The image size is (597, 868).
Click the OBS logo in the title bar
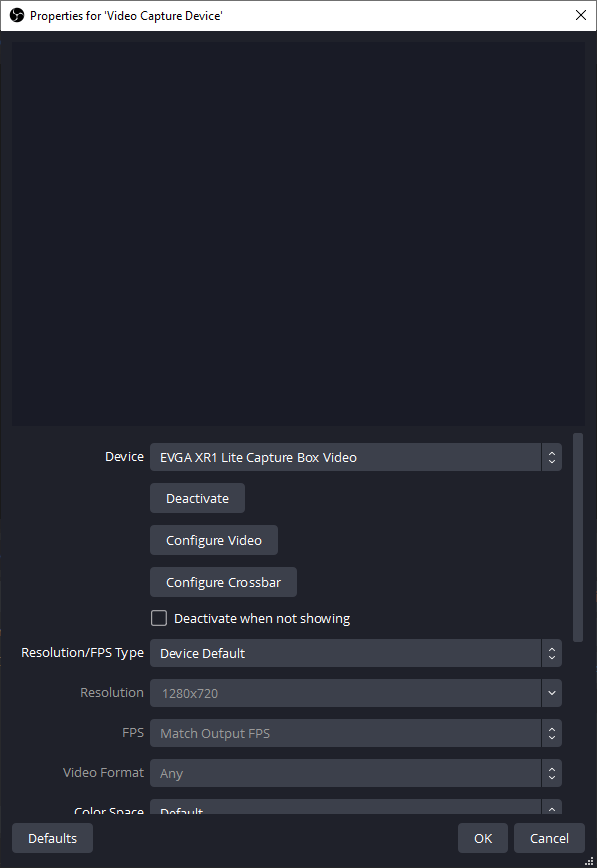pos(17,16)
